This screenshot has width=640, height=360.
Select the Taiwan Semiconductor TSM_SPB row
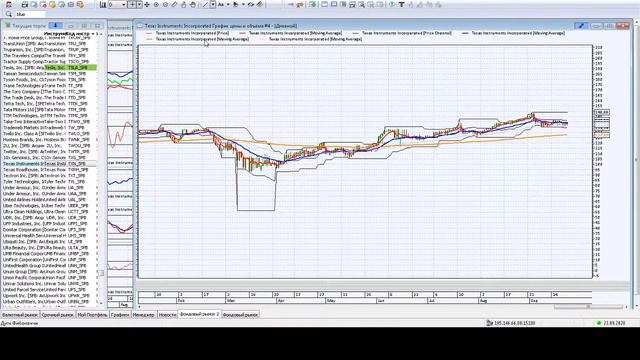coord(49,73)
